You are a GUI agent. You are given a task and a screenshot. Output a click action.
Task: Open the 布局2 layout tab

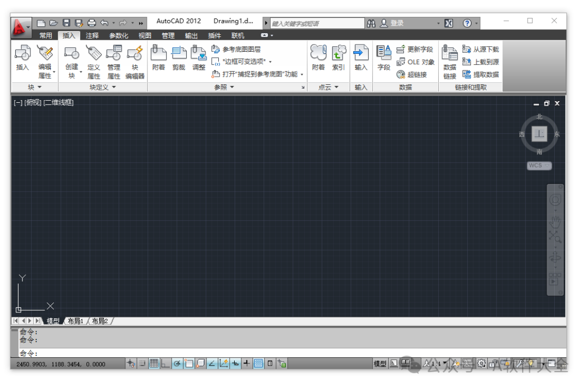pos(100,321)
